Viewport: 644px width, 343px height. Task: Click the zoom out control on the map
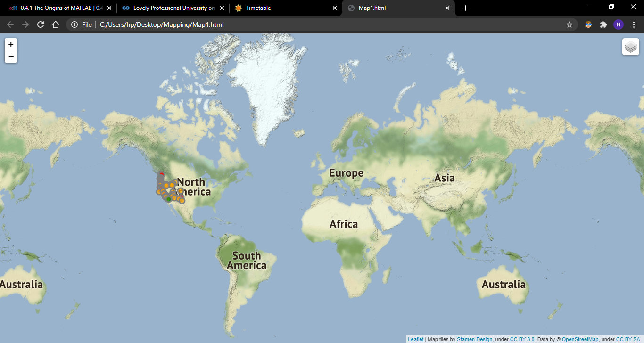(x=10, y=56)
